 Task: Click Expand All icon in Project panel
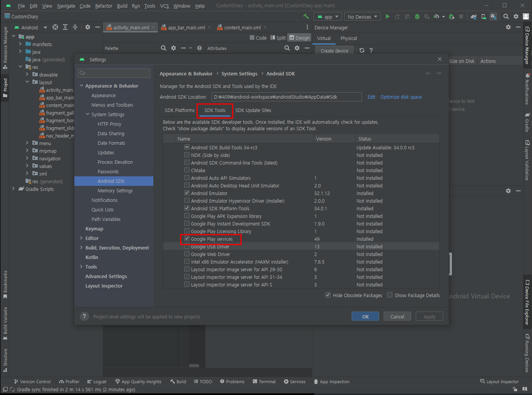coord(65,27)
